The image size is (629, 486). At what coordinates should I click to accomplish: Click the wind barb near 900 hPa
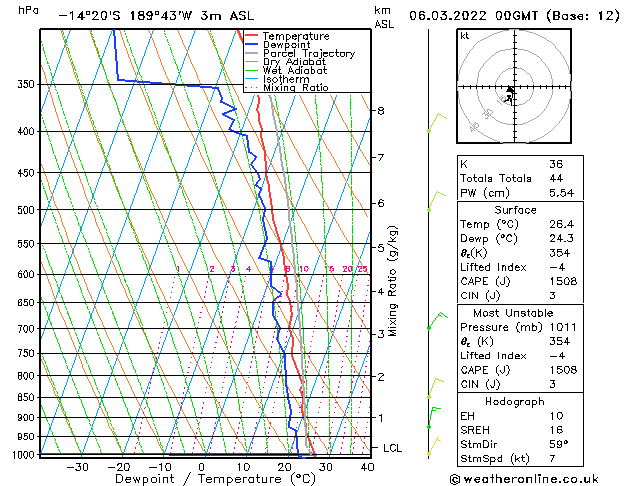point(433,413)
